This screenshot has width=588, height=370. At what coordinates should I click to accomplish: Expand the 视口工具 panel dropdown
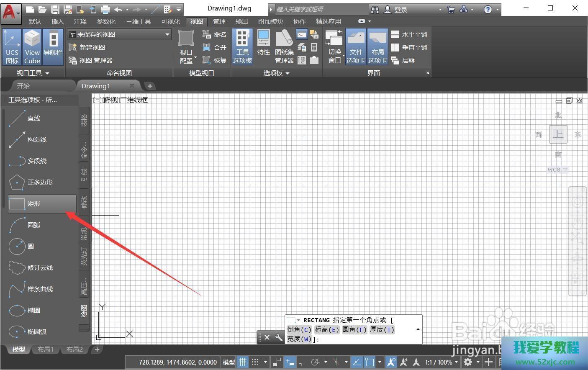[x=33, y=73]
